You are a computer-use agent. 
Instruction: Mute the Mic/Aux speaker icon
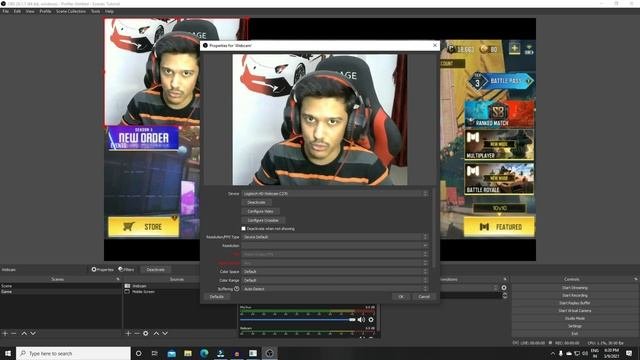pyautogui.click(x=361, y=320)
